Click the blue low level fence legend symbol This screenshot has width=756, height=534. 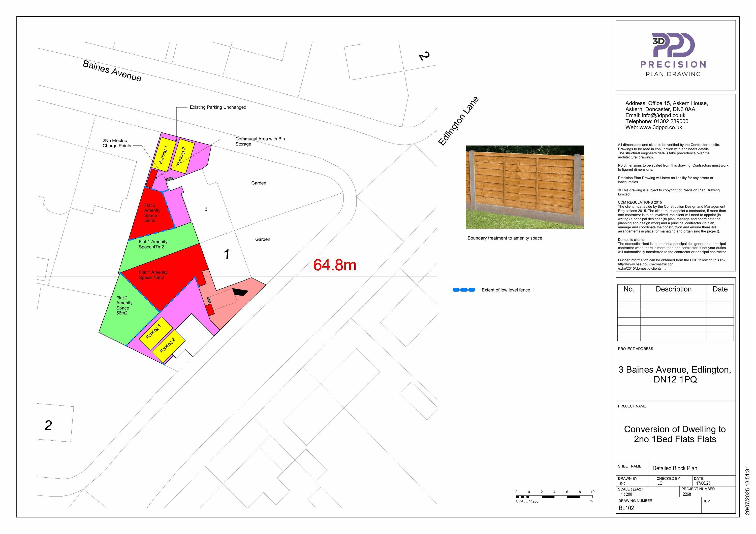(464, 290)
